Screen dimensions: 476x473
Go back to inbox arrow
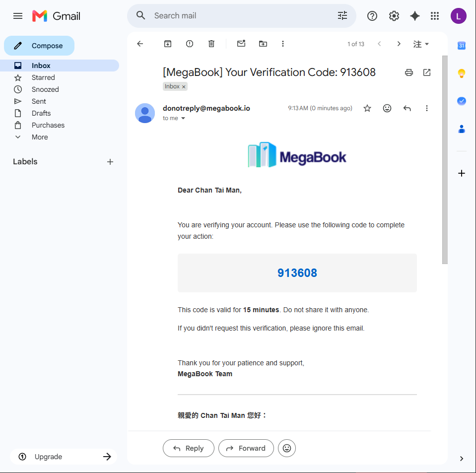click(140, 44)
